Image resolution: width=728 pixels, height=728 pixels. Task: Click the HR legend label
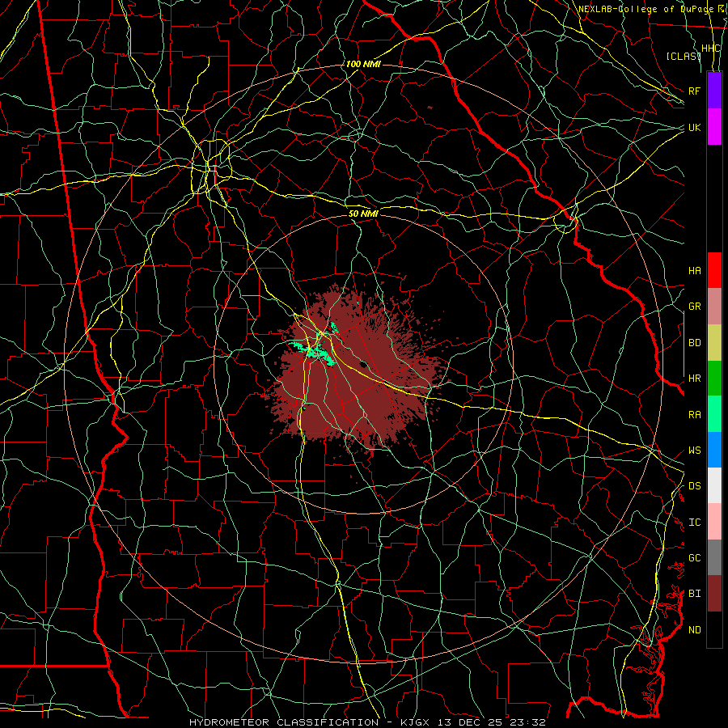click(x=695, y=379)
